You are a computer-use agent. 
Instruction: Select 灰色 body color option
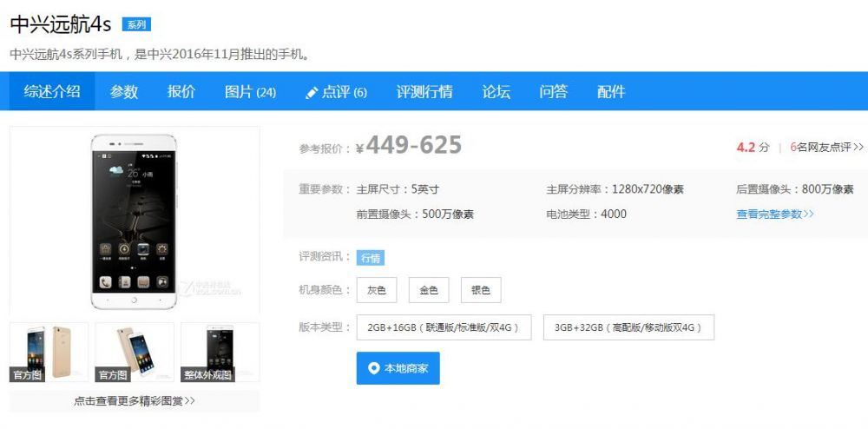[377, 290]
